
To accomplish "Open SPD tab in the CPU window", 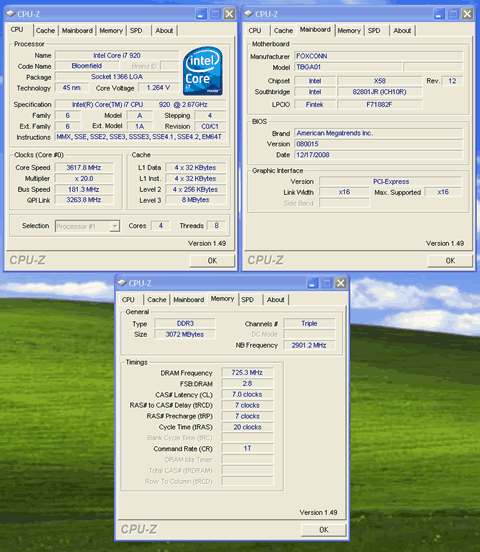I will click(x=136, y=31).
